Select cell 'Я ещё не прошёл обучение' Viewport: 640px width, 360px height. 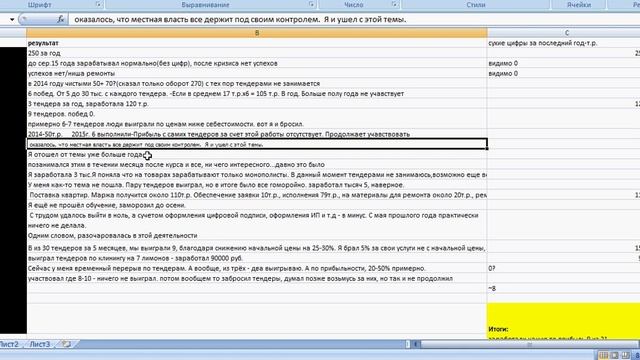(257, 205)
